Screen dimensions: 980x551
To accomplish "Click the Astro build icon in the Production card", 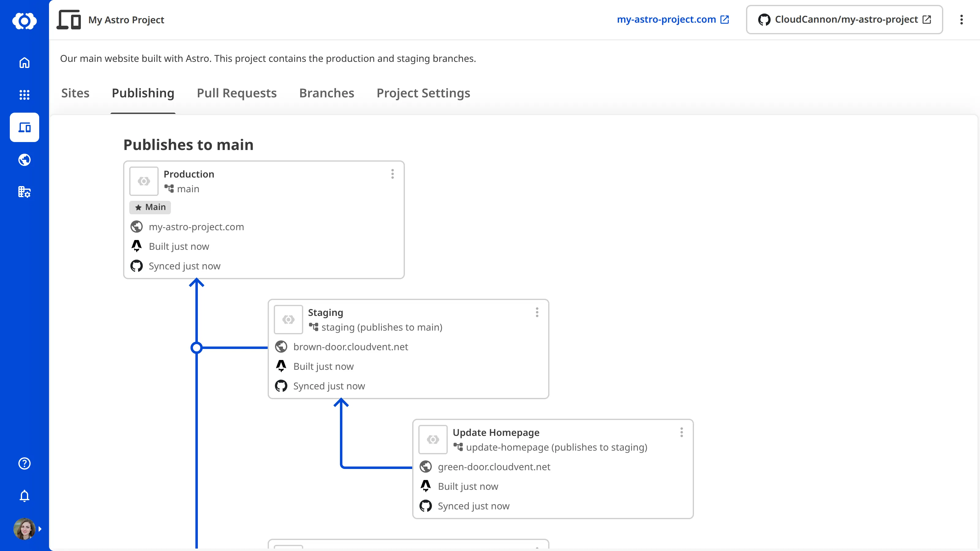I will [137, 246].
